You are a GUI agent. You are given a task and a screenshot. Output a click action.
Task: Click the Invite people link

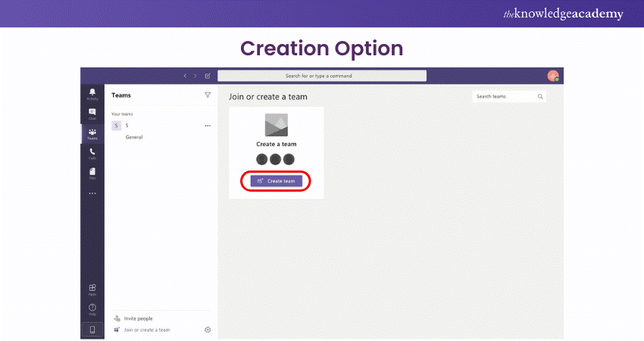coord(138,319)
